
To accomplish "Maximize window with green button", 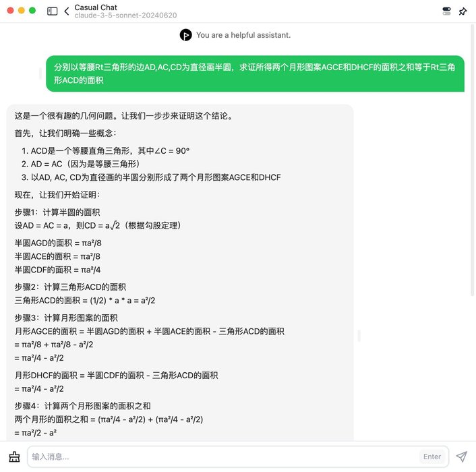I will [32, 11].
